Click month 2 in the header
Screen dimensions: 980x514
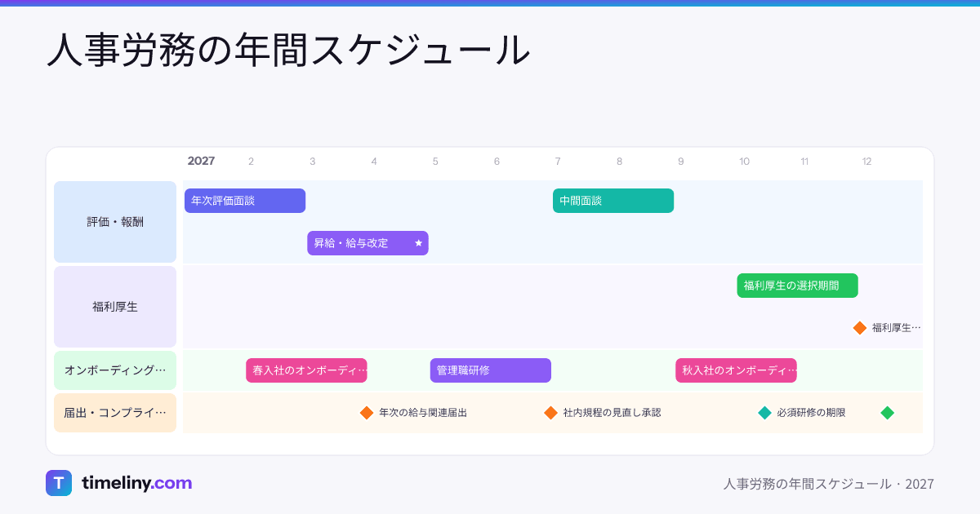coord(251,162)
